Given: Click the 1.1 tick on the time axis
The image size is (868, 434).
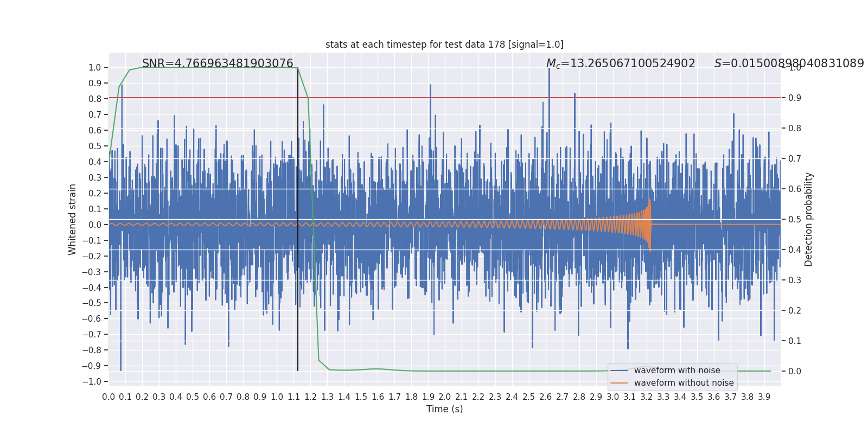Looking at the screenshot, I should tap(293, 397).
